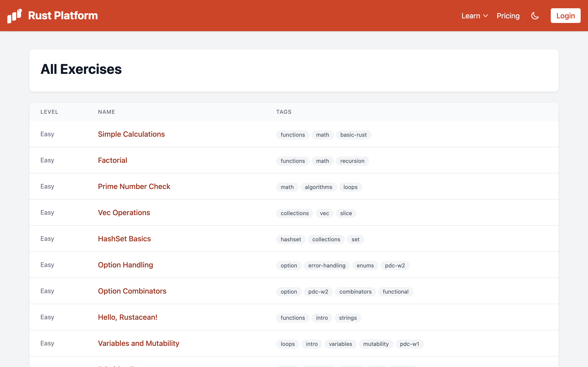
Task: Click the NAME column header
Action: pos(106,112)
